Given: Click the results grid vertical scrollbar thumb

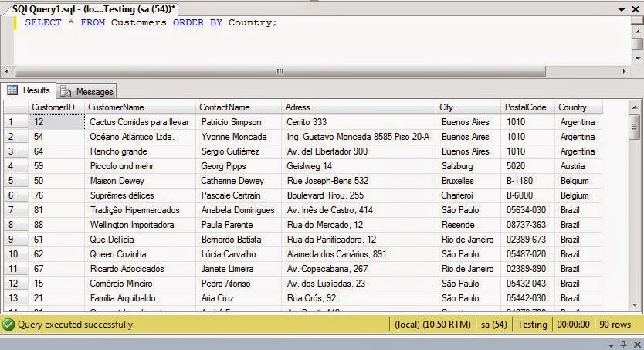Looking at the screenshot, I should (x=635, y=127).
